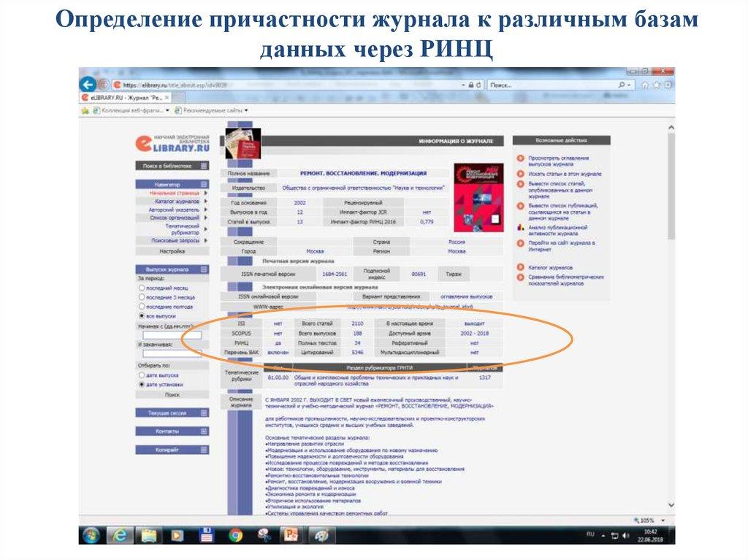
Task: Expand the 'Текущая сессия' panel
Action: pos(205,413)
